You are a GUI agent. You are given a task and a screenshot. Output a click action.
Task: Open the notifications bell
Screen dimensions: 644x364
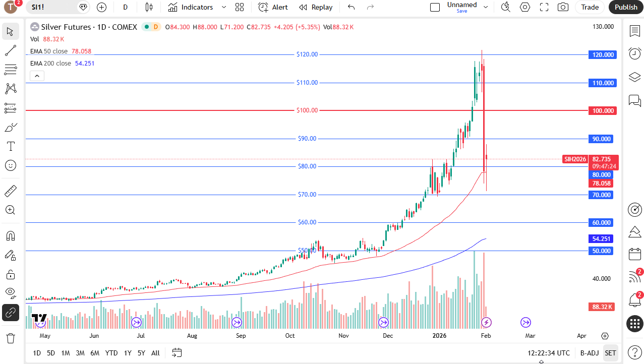pyautogui.click(x=634, y=300)
